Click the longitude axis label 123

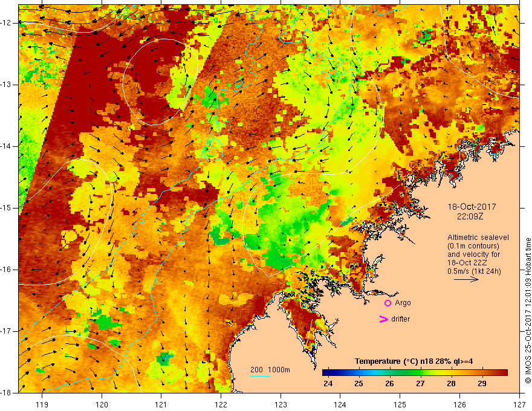click(281, 404)
